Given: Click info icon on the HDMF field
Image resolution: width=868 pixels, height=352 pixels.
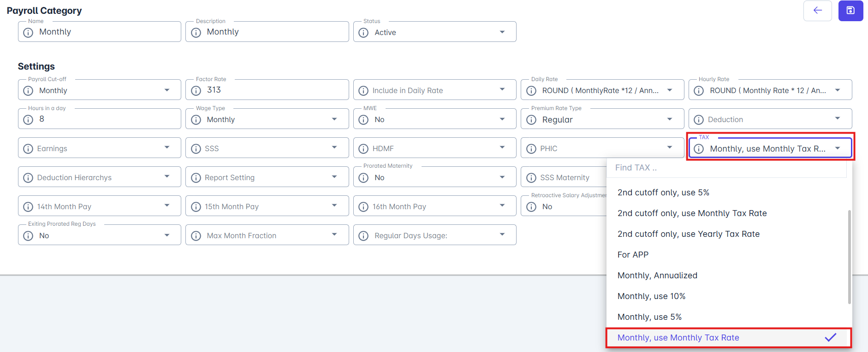Looking at the screenshot, I should click(x=363, y=148).
